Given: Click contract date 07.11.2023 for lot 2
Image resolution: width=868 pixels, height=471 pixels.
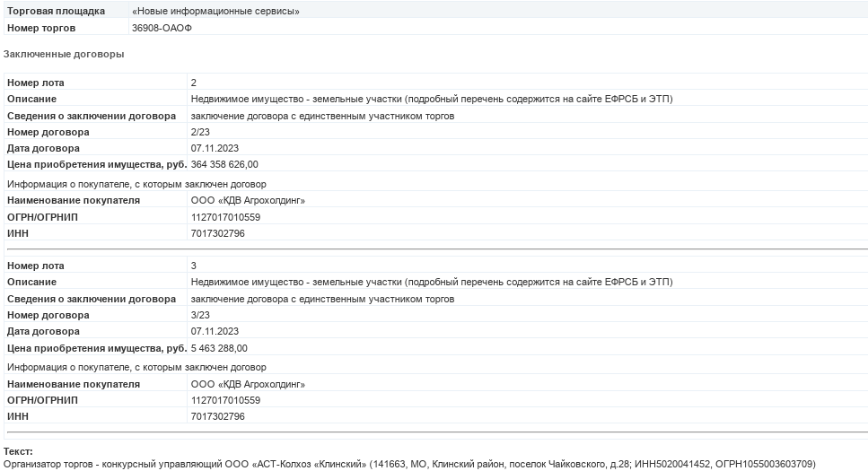Looking at the screenshot, I should click(215, 148).
